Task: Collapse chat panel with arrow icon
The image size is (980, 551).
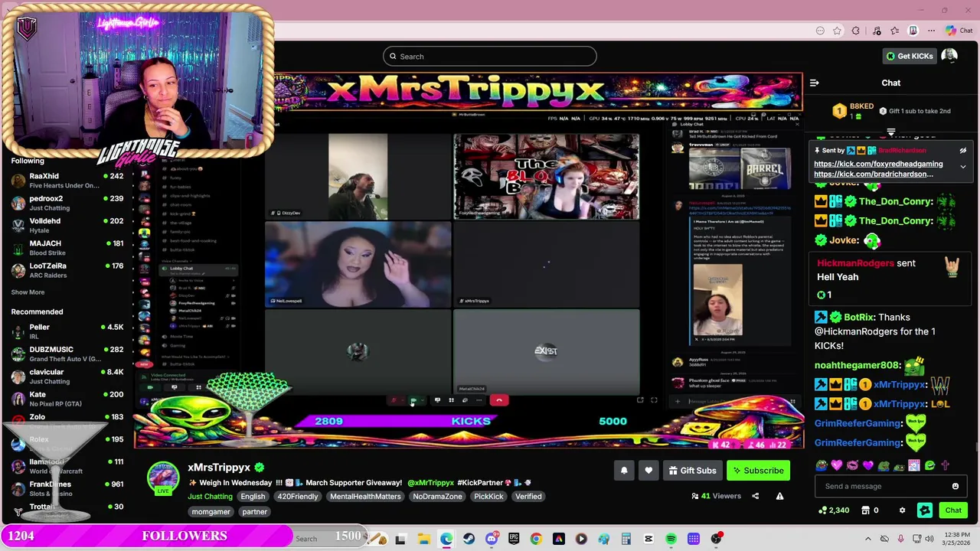Action: [815, 83]
